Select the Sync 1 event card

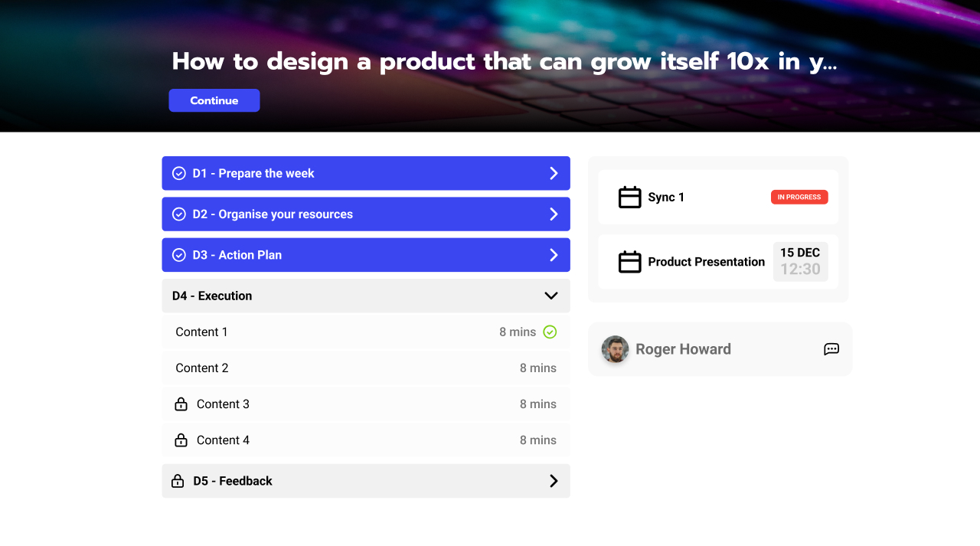pyautogui.click(x=718, y=197)
